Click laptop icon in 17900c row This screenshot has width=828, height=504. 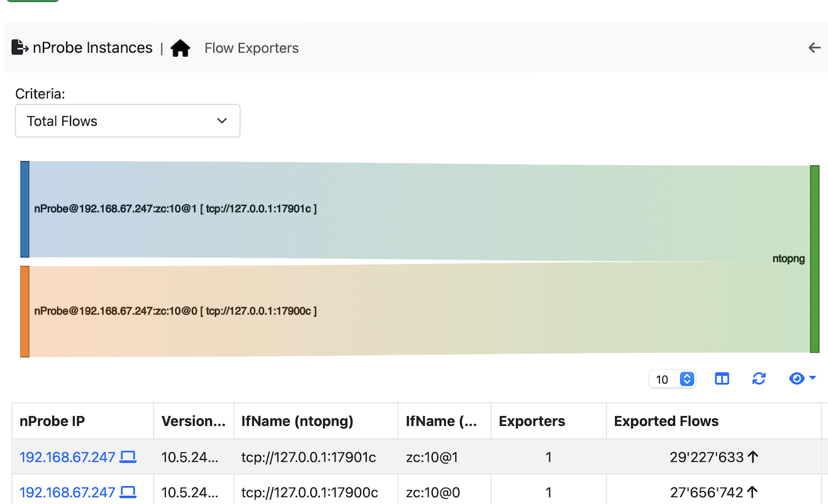click(128, 492)
